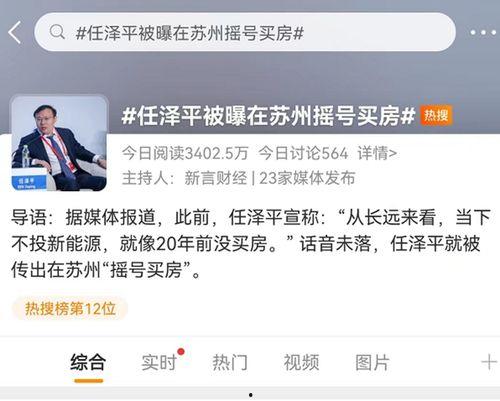Open host 新言财经 profile link
This screenshot has height=401, width=500.
pyautogui.click(x=216, y=178)
